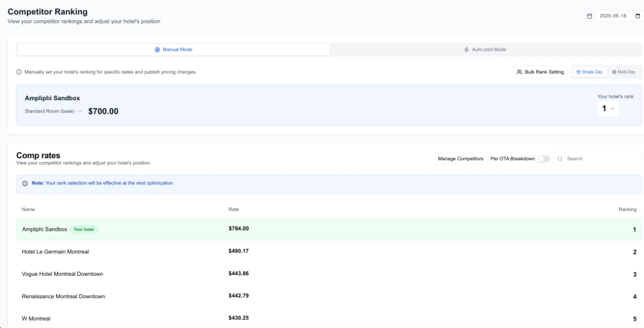
Task: Click the info icon beside manual ranking description
Action: click(x=19, y=72)
